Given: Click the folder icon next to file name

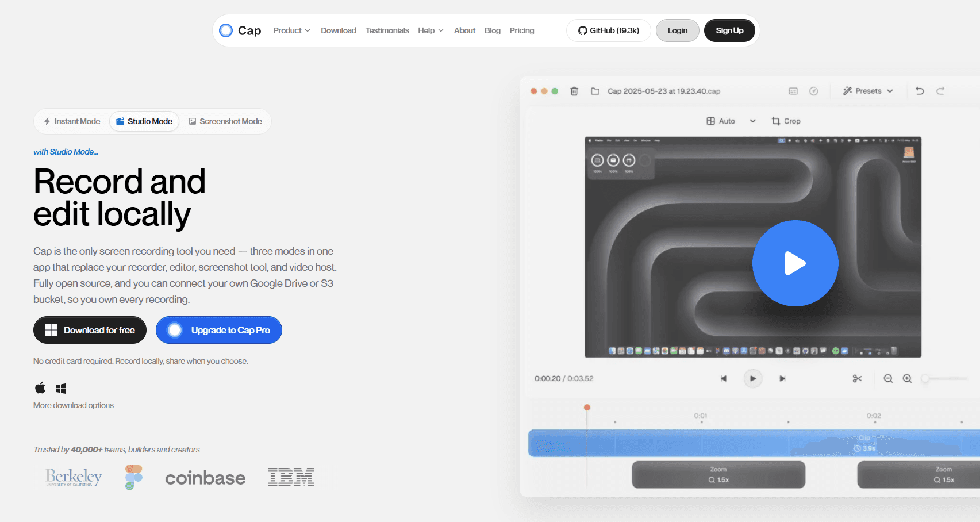Looking at the screenshot, I should (595, 91).
